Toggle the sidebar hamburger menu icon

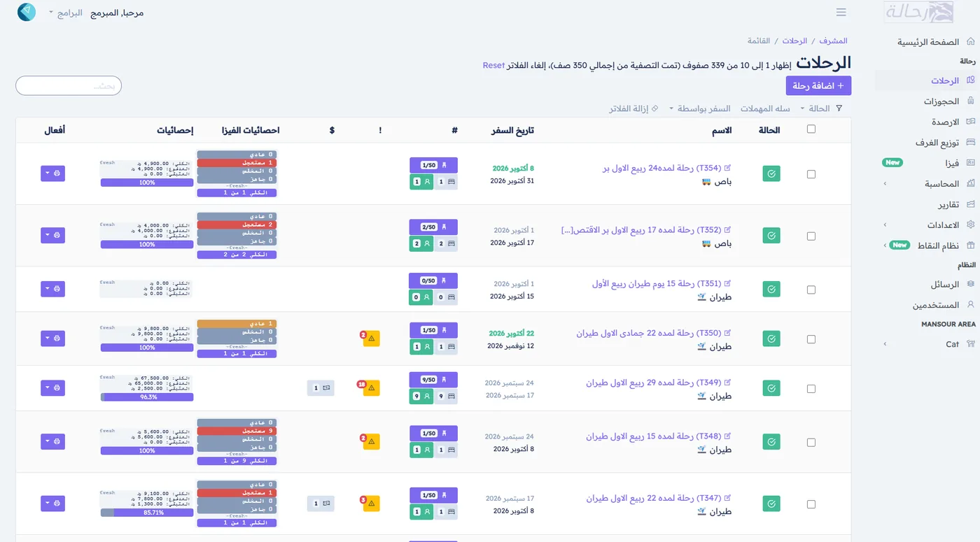841,13
